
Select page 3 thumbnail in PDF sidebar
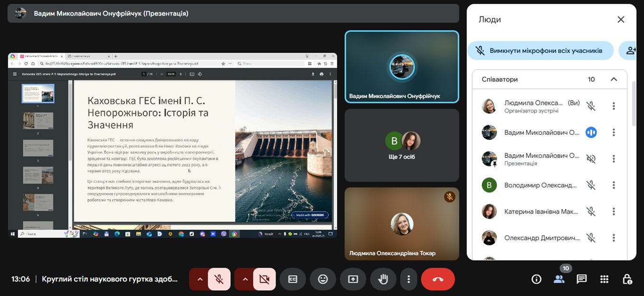point(38,148)
